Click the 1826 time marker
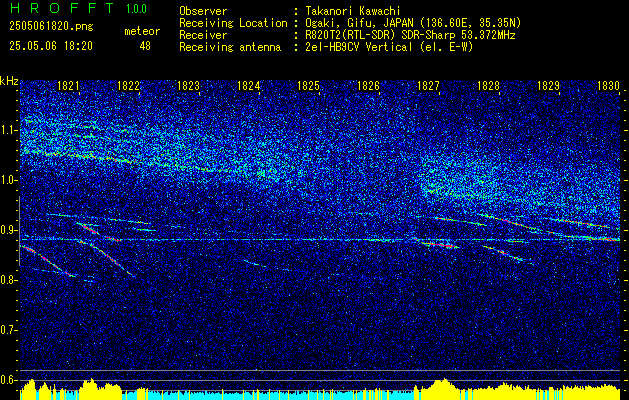Image resolution: width=629 pixels, height=400 pixels. 368,86
